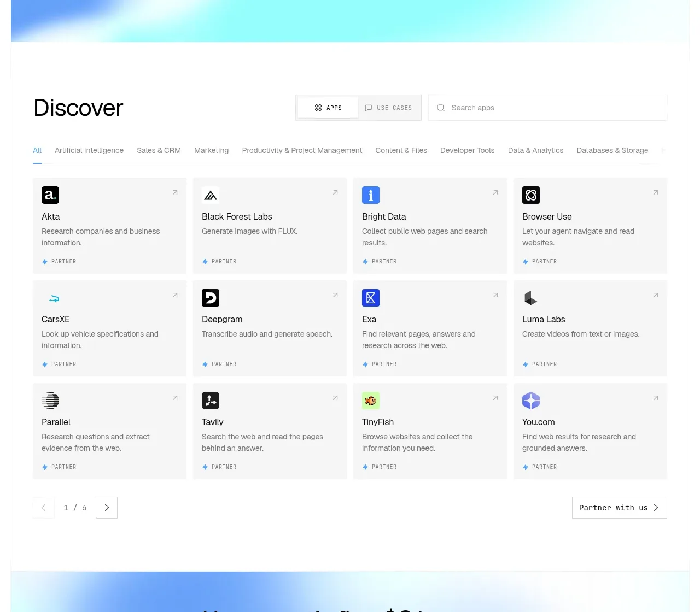Open the You.com logo icon
This screenshot has width=700, height=612.
tap(531, 401)
